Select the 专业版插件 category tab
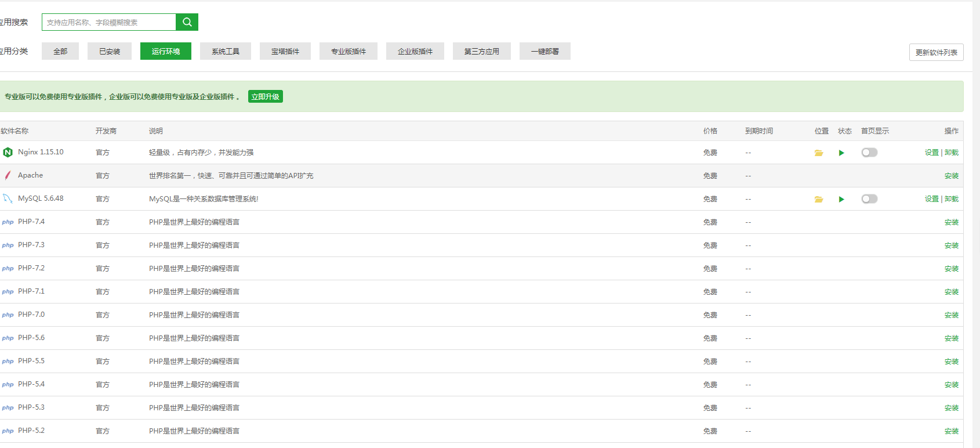The width and height of the screenshot is (980, 448). tap(349, 51)
